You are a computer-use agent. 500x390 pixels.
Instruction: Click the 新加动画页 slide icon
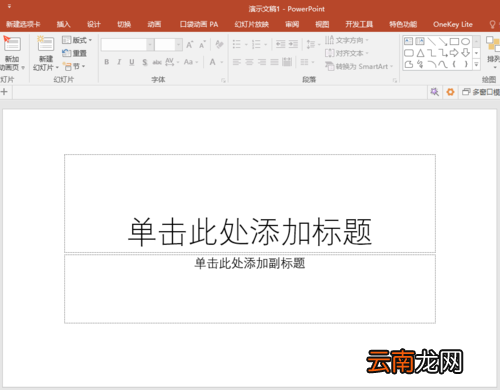[12, 44]
